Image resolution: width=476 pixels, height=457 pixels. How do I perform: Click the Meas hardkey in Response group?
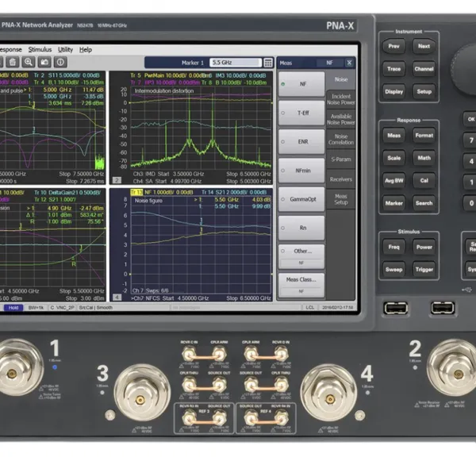click(393, 136)
